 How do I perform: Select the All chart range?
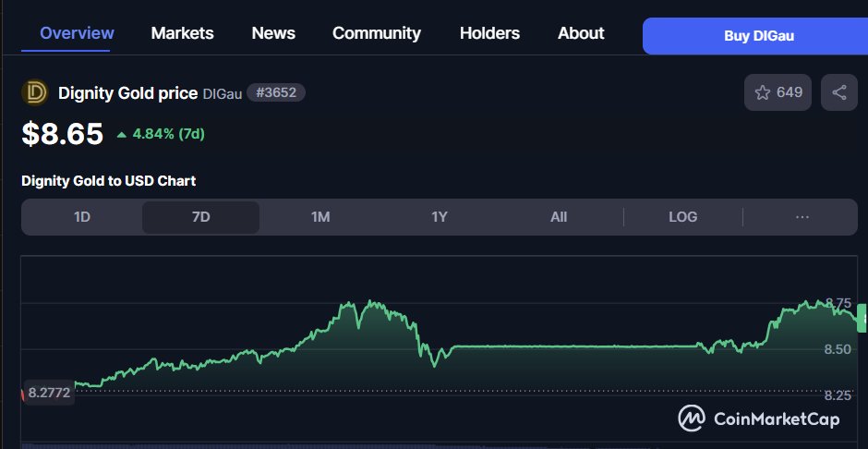[559, 217]
